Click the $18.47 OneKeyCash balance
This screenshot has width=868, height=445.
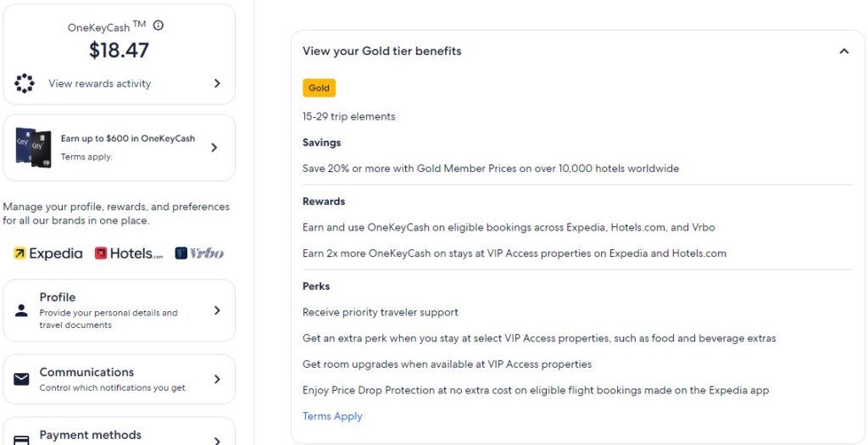coord(119,50)
